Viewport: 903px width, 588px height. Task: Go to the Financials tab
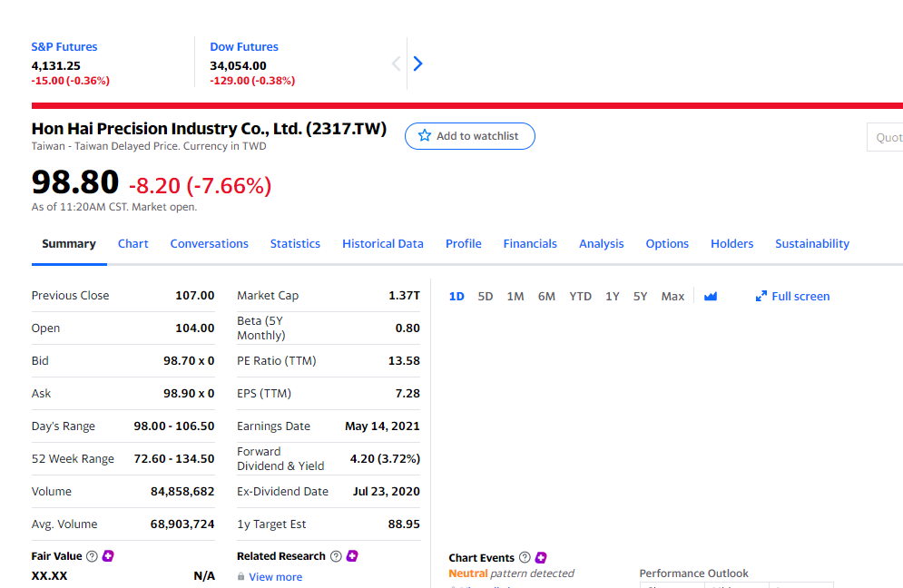click(530, 244)
